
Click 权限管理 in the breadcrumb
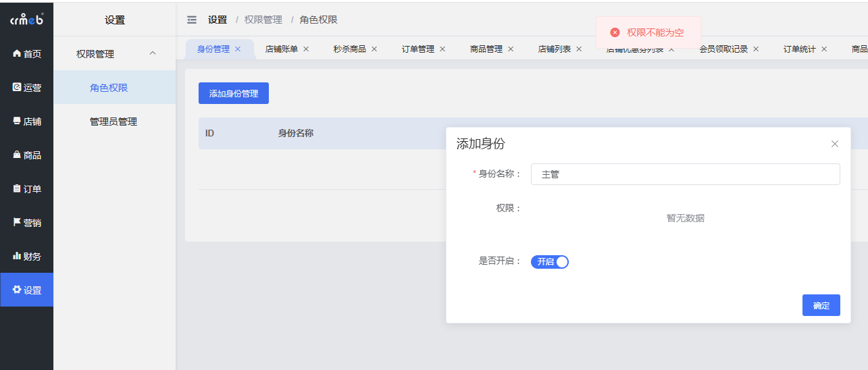tap(263, 20)
